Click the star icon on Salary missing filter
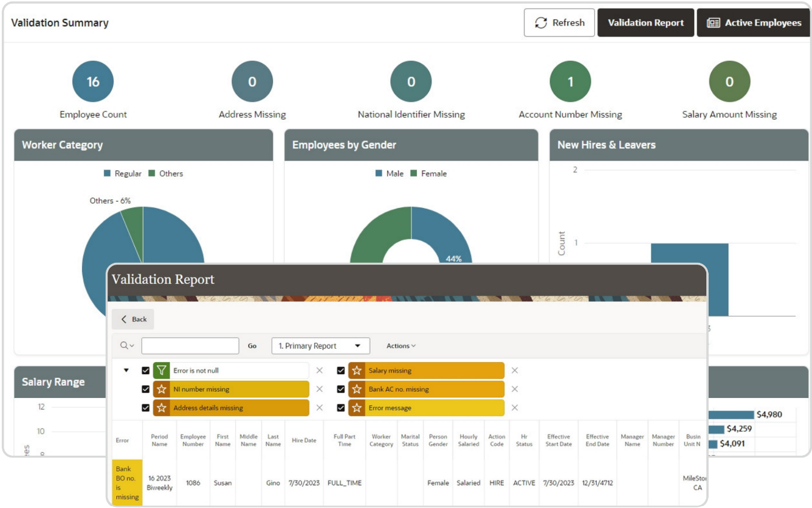Viewport: 812px width, 508px height. click(x=357, y=370)
